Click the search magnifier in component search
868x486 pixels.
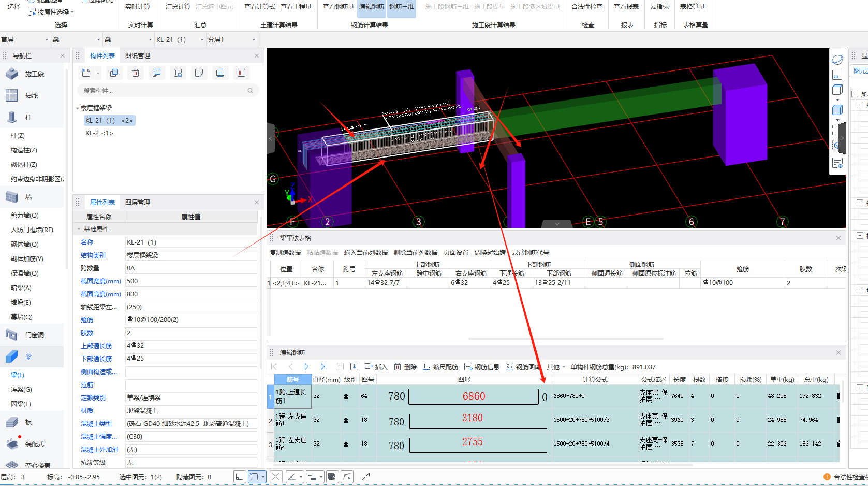250,90
